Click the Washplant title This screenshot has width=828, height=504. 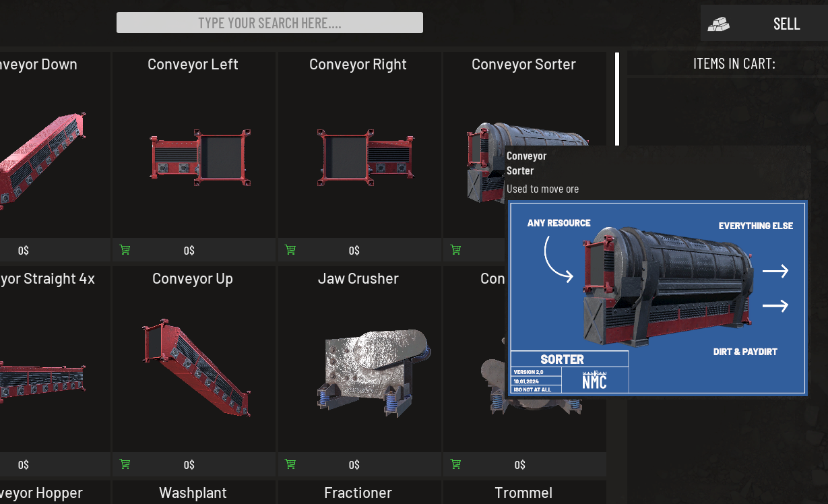193,493
